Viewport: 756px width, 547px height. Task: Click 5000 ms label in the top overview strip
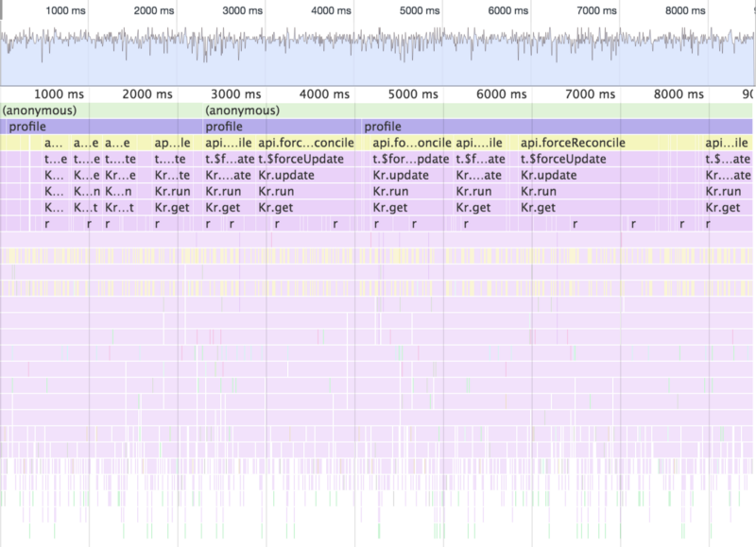pos(420,10)
